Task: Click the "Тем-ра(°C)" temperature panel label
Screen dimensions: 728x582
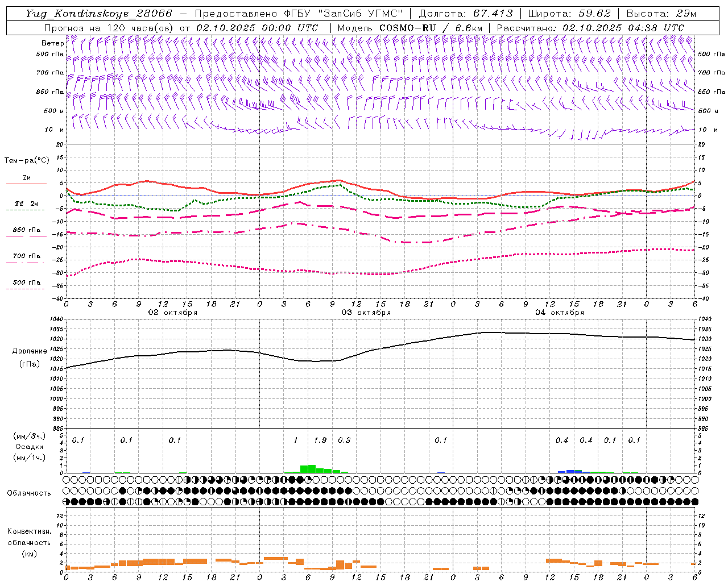Action: coord(27,161)
